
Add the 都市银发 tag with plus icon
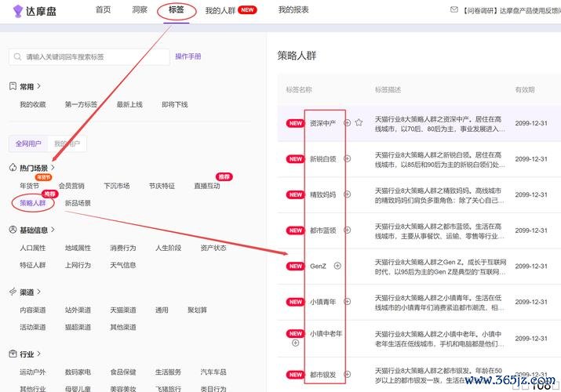[x=347, y=375]
